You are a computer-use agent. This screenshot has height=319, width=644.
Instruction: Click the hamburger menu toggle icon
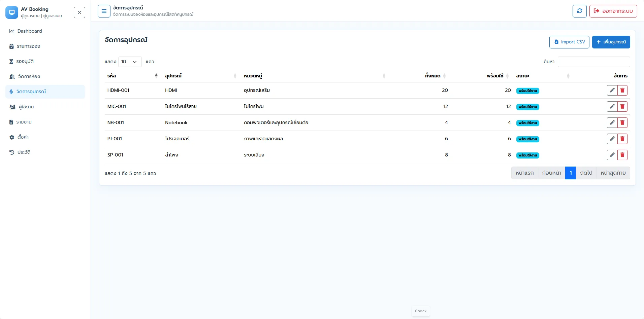point(104,11)
